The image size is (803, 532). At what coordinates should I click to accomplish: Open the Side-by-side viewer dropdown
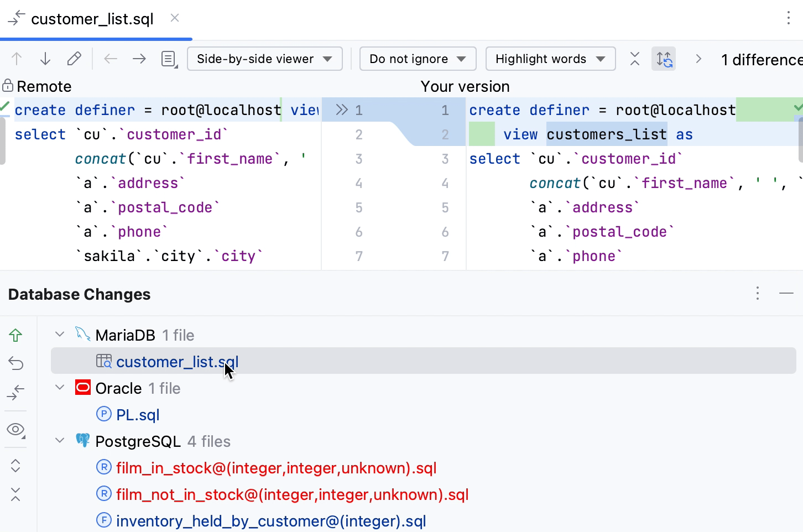tap(264, 59)
